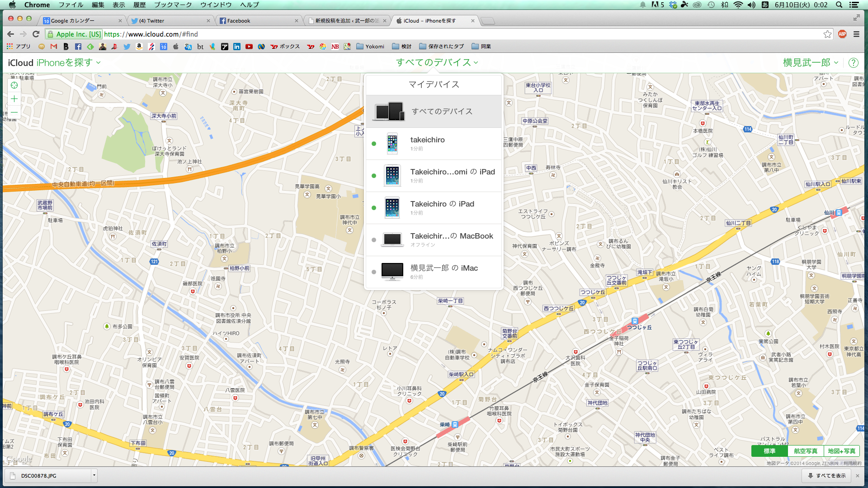This screenshot has height=488, width=868.
Task: Collapse the すべてのデバイス device dropdown header
Action: coord(437,63)
